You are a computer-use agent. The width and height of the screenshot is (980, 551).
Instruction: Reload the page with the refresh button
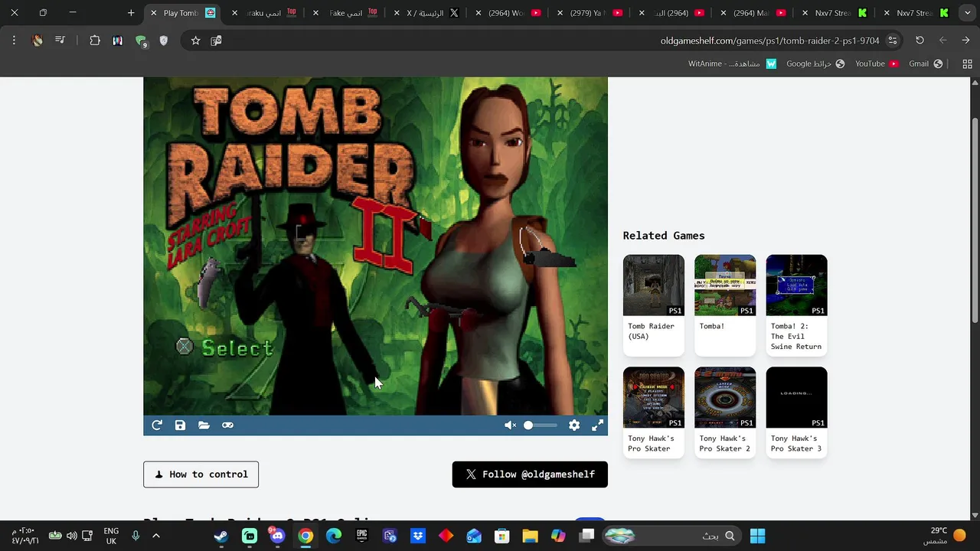(920, 41)
